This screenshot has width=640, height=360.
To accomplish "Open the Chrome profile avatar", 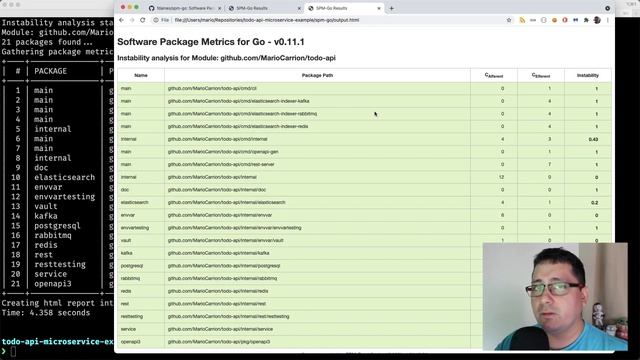I will click(x=597, y=20).
